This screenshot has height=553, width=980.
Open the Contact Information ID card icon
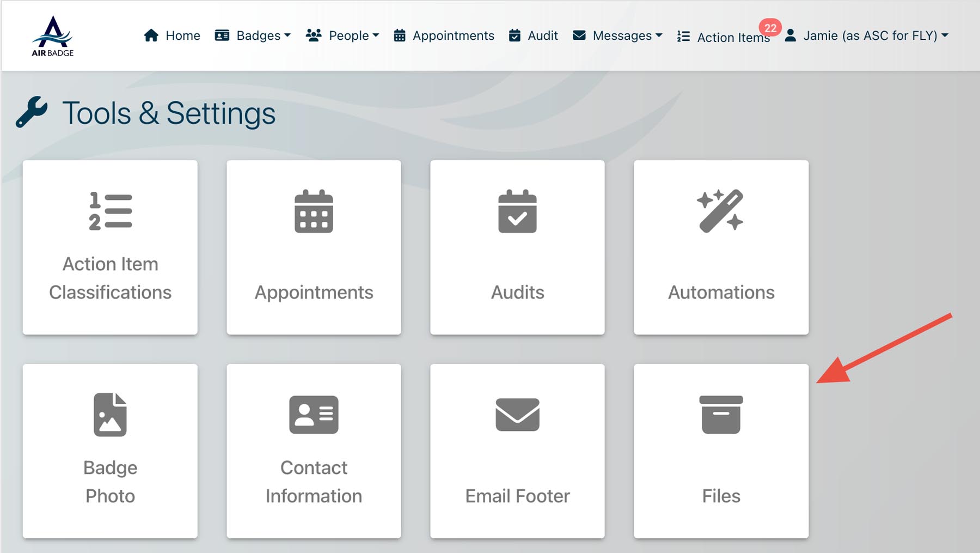(314, 415)
